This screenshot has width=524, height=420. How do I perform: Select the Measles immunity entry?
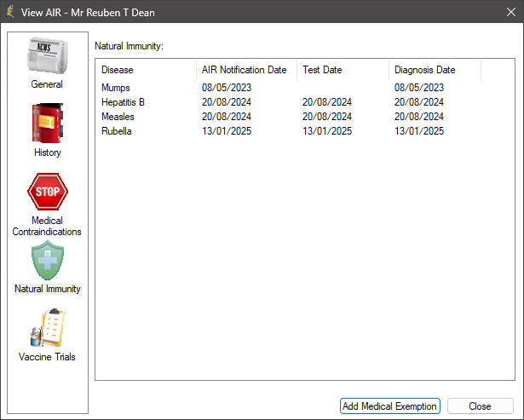[x=118, y=117]
